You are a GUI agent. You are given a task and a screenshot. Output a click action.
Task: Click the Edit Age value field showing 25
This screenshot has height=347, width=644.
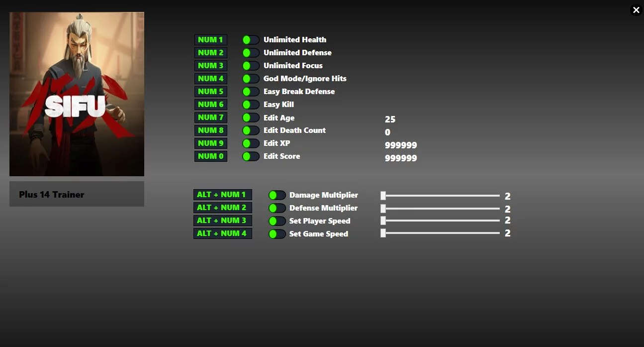click(x=390, y=119)
